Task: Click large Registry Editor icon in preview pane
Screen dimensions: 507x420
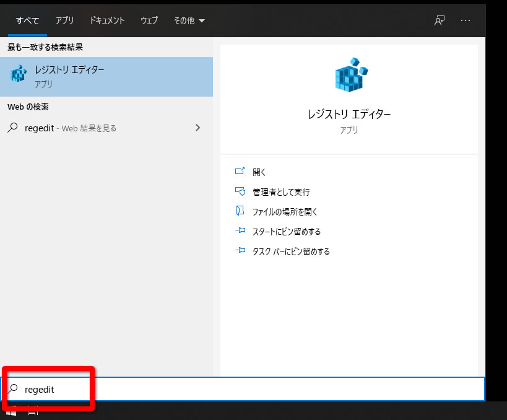Action: (x=351, y=75)
